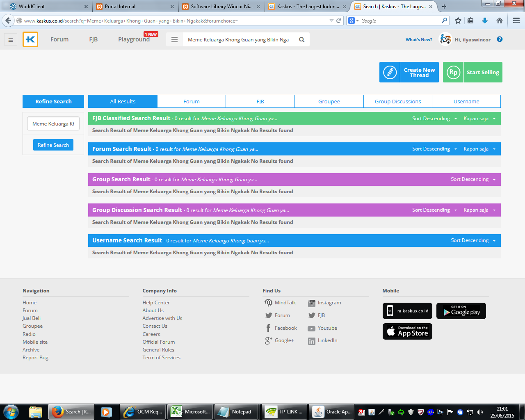
Task: Click the search magnifier icon in Kaskus header
Action: coord(302,40)
